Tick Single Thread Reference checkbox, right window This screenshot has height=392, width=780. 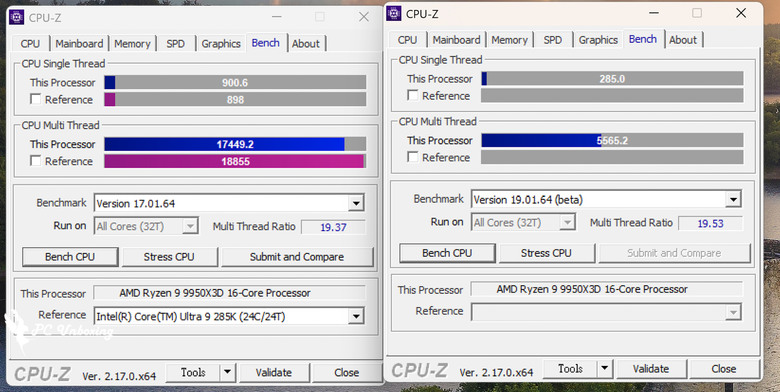tap(412, 95)
